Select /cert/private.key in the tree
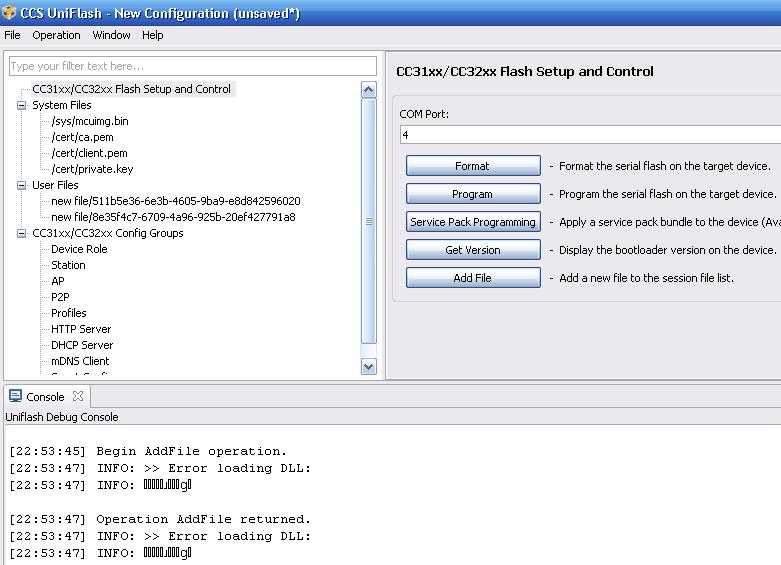Viewport: 781px width, 565px height. click(x=92, y=169)
